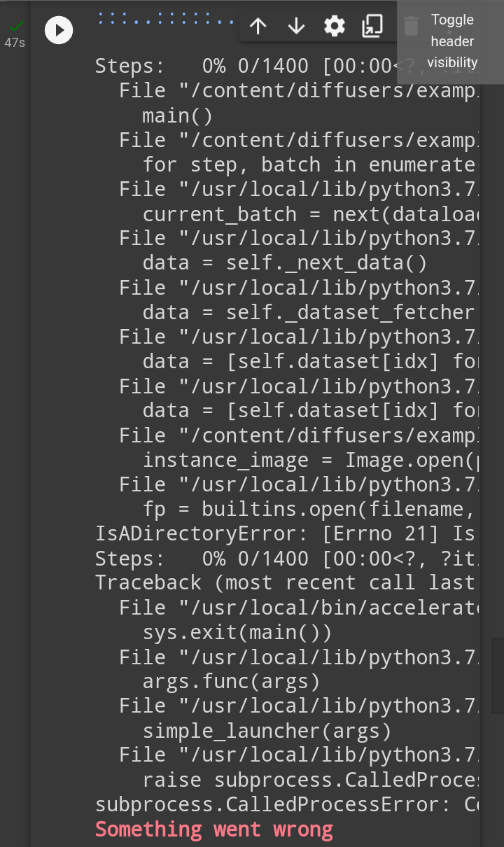Select the IsADirectoryError line
Viewport: 504px width, 847px height.
click(280, 533)
